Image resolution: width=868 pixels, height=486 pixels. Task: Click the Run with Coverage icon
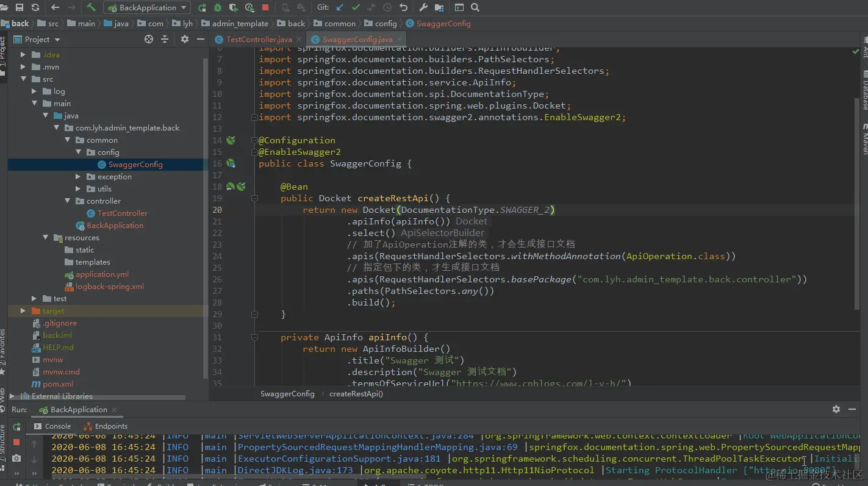click(x=233, y=7)
